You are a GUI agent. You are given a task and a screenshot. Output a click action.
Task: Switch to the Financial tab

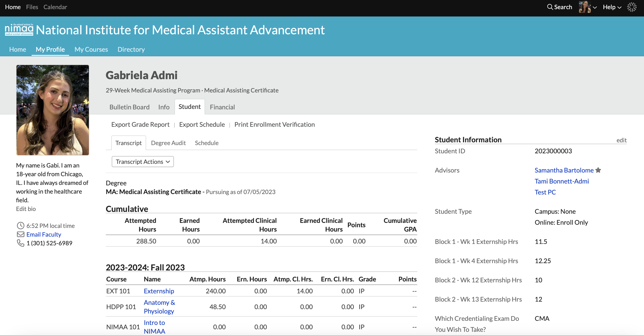(x=222, y=107)
